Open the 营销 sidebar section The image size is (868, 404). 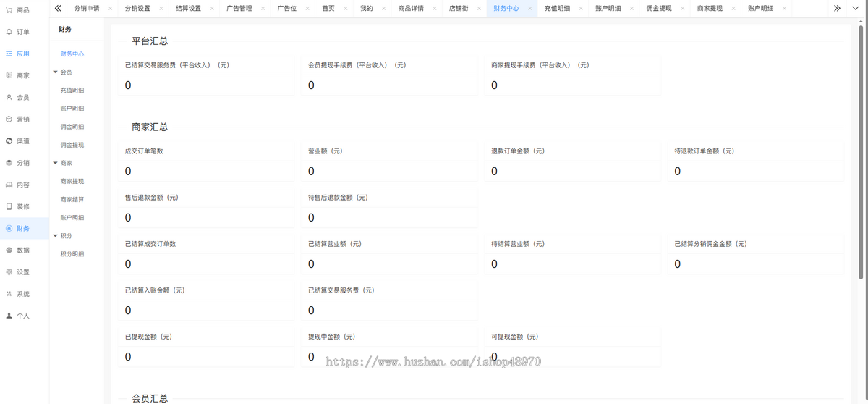[23, 119]
